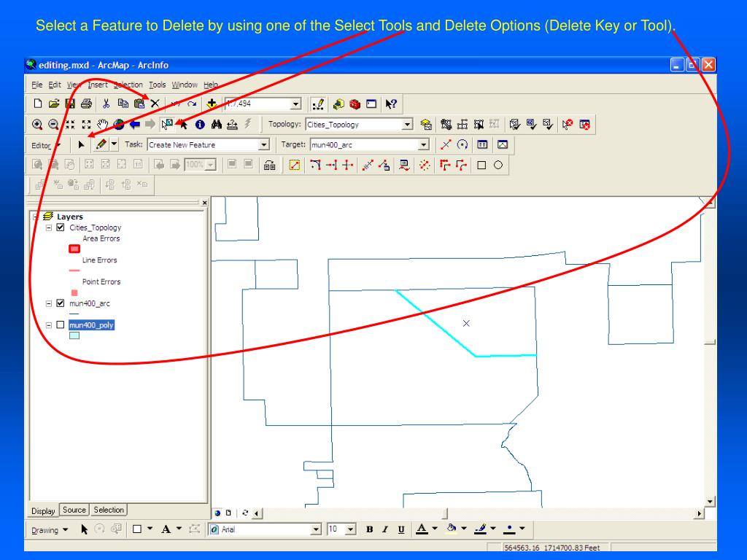Open the Window menu
This screenshot has width=747, height=560.
185,85
